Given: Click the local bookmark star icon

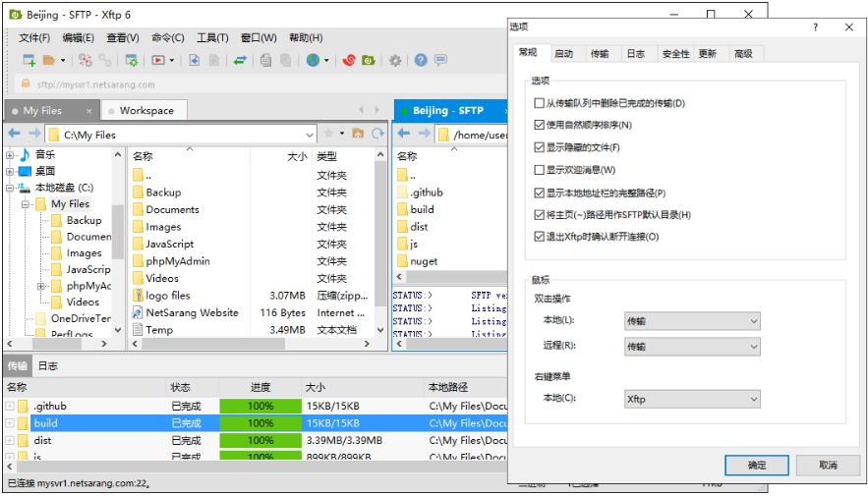Looking at the screenshot, I should (328, 134).
